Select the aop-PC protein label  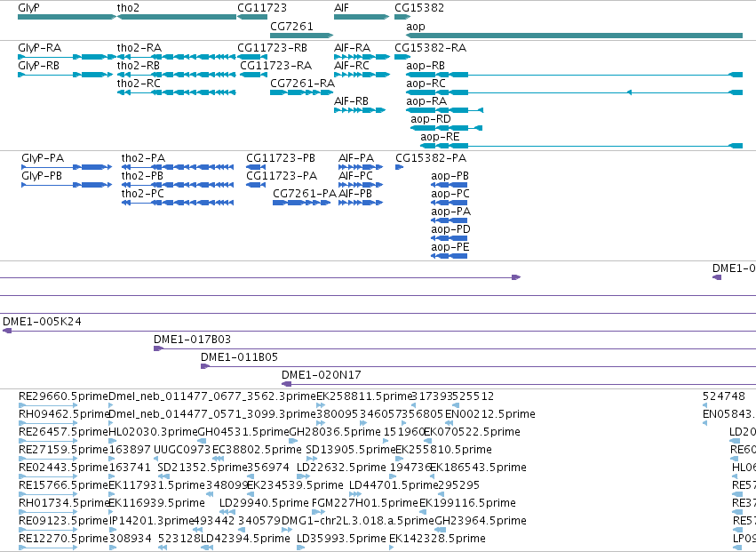click(x=450, y=194)
